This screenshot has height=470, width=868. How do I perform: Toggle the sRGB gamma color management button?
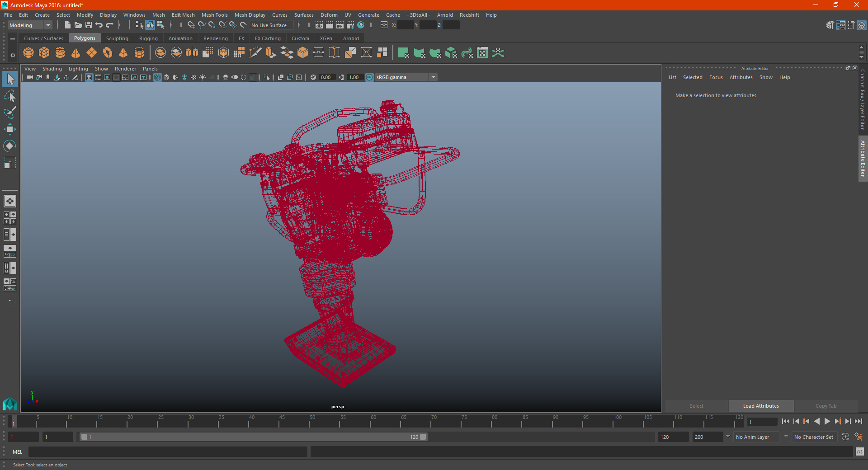[x=370, y=77]
